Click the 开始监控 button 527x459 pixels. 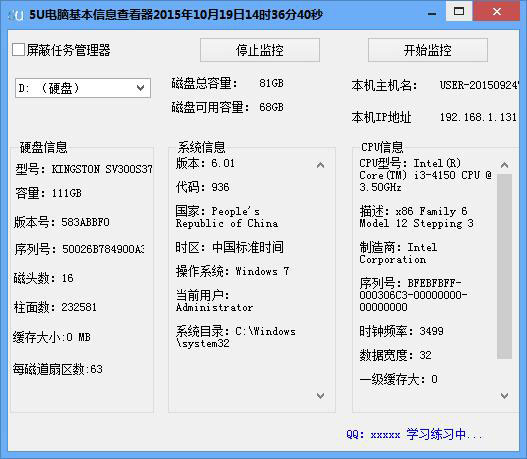tap(428, 50)
